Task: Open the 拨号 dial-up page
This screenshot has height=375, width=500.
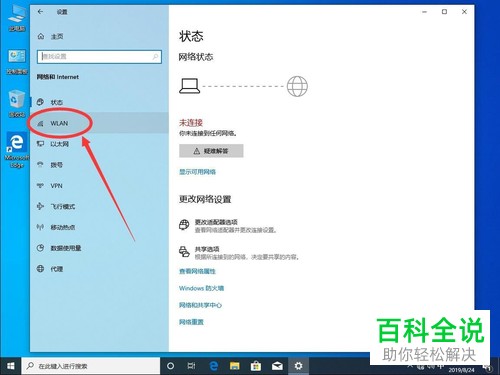Action: [99, 165]
